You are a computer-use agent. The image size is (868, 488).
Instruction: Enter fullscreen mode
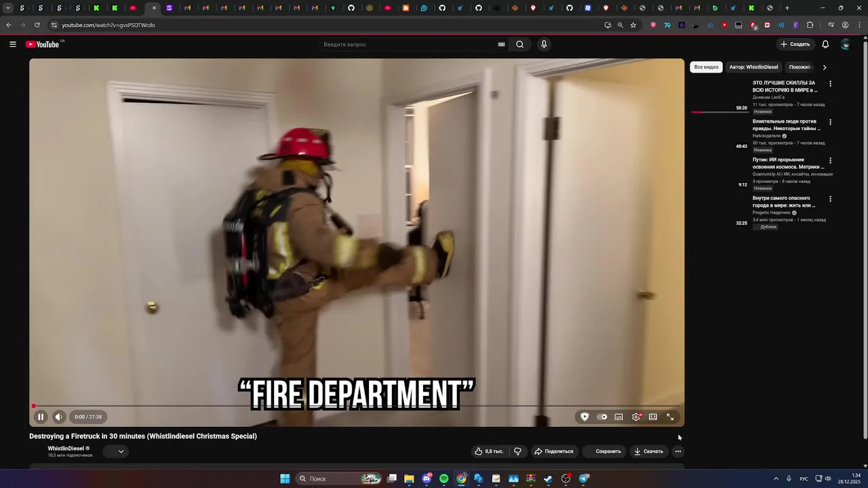point(670,417)
